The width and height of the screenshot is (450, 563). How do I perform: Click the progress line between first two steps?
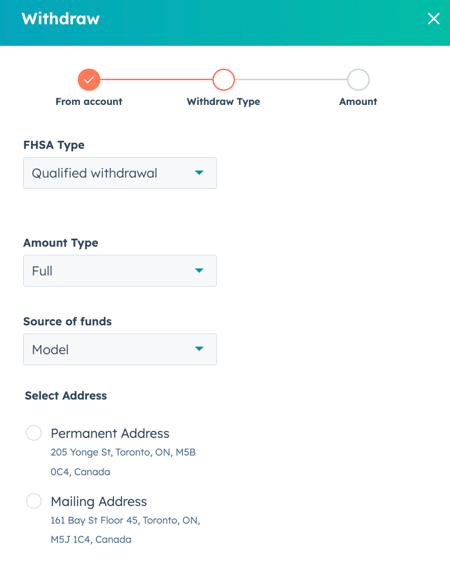[156, 79]
